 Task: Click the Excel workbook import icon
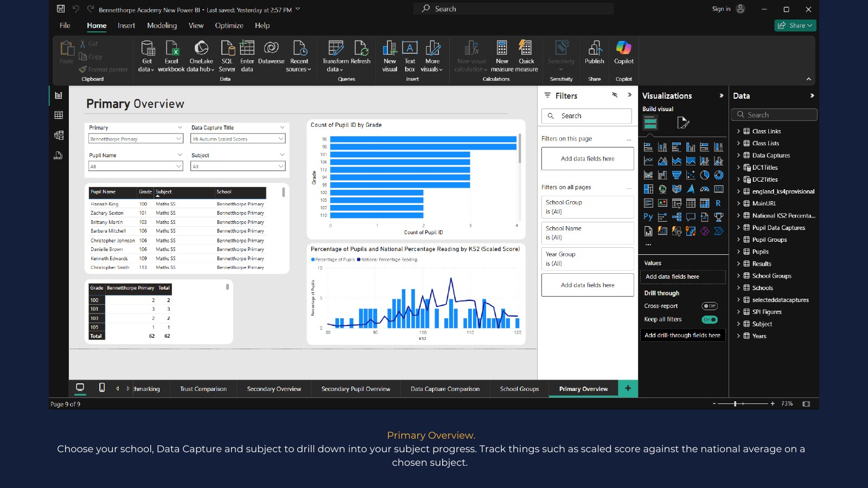pos(171,56)
